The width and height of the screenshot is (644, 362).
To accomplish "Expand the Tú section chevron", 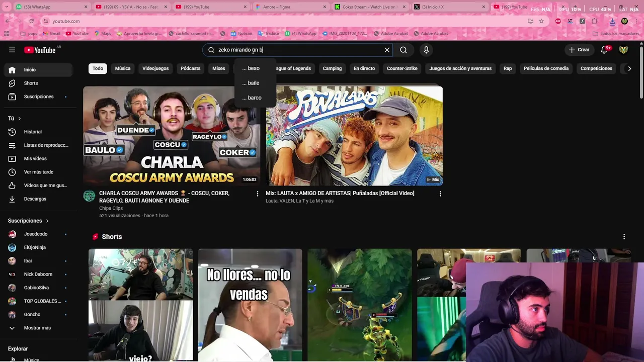I will 19,119.
